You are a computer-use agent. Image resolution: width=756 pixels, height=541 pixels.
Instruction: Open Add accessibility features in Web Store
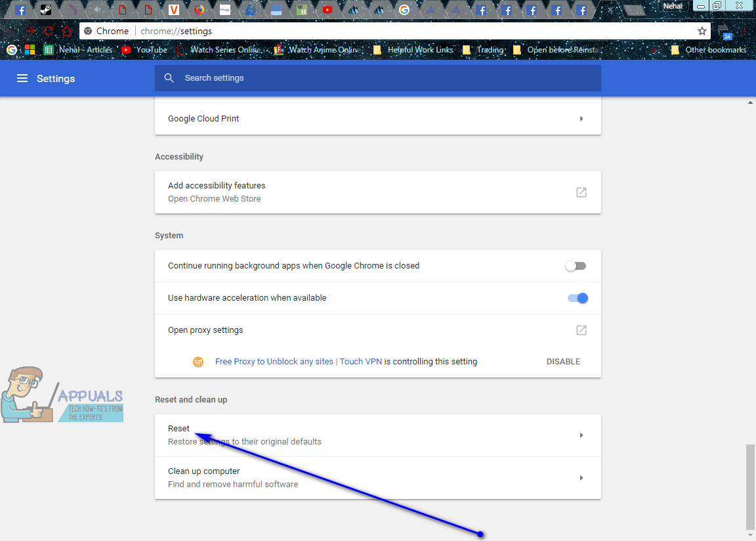pos(377,192)
